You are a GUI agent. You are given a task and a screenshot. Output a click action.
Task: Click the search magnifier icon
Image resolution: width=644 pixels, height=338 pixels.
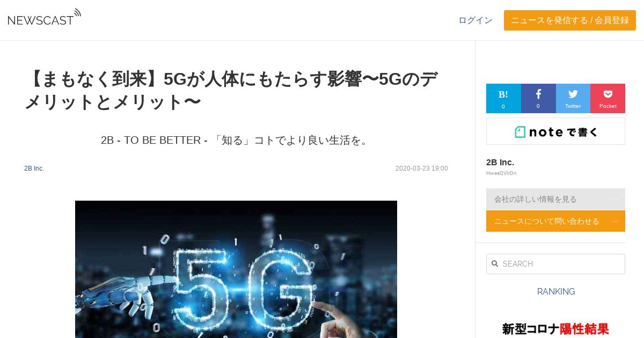coord(495,264)
